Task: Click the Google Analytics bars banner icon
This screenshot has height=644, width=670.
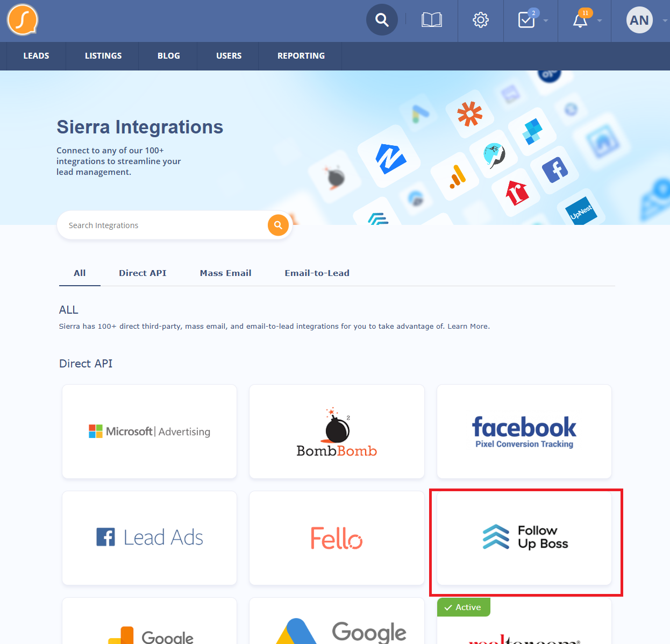Action: pyautogui.click(x=457, y=176)
